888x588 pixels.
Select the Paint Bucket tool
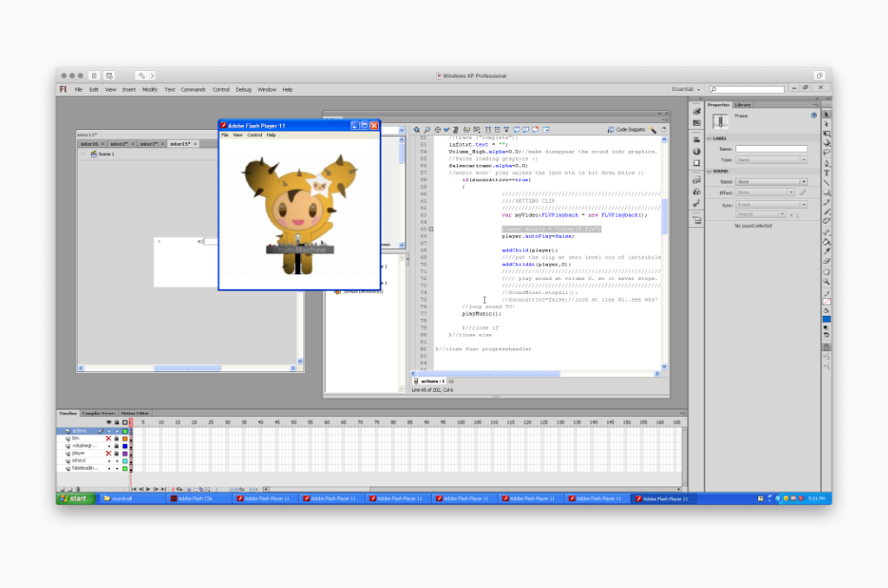click(826, 242)
